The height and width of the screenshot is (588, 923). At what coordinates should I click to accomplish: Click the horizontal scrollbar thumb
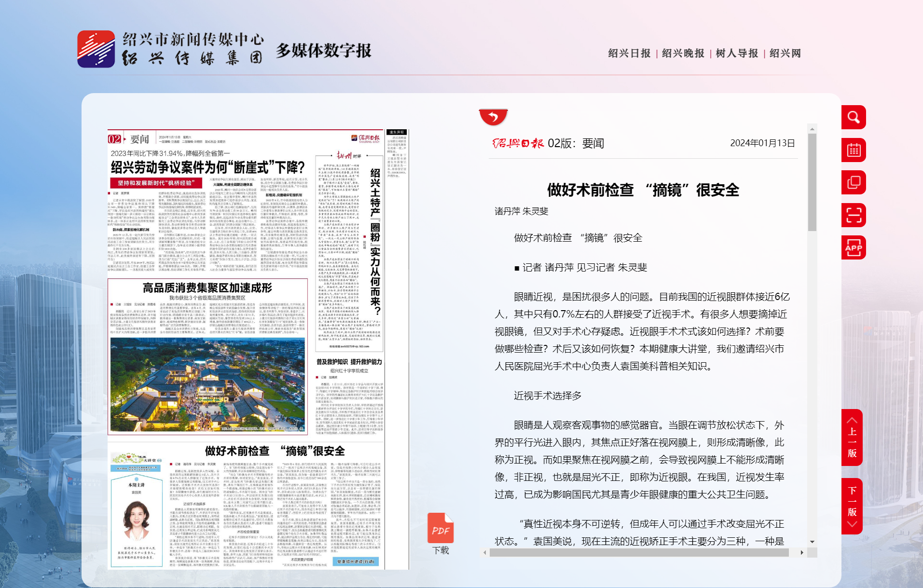pyautogui.click(x=639, y=552)
